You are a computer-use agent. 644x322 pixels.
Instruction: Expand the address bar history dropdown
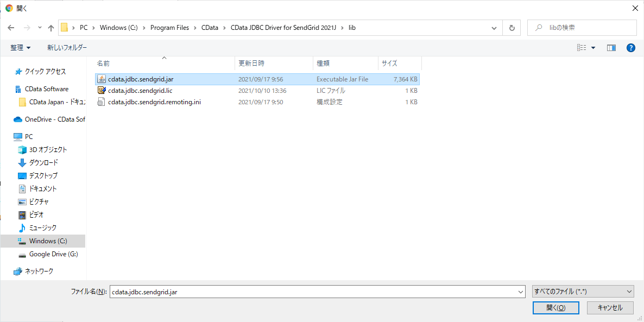(x=495, y=28)
